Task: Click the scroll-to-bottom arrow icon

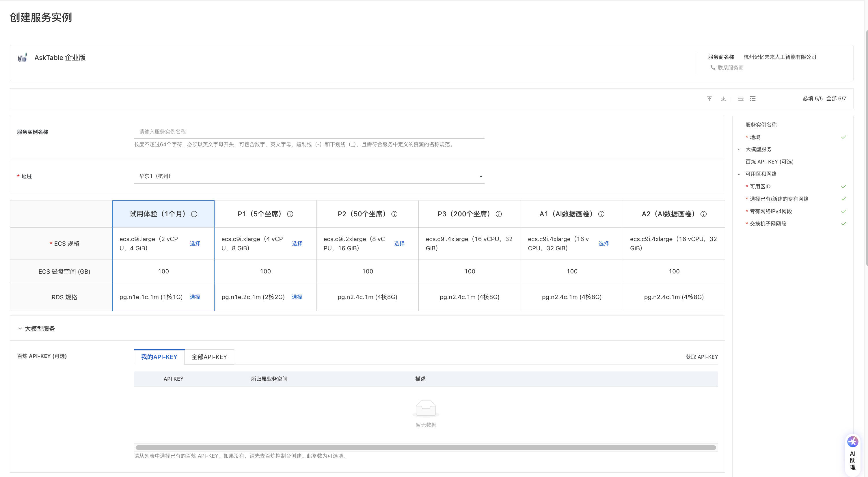Action: (723, 99)
